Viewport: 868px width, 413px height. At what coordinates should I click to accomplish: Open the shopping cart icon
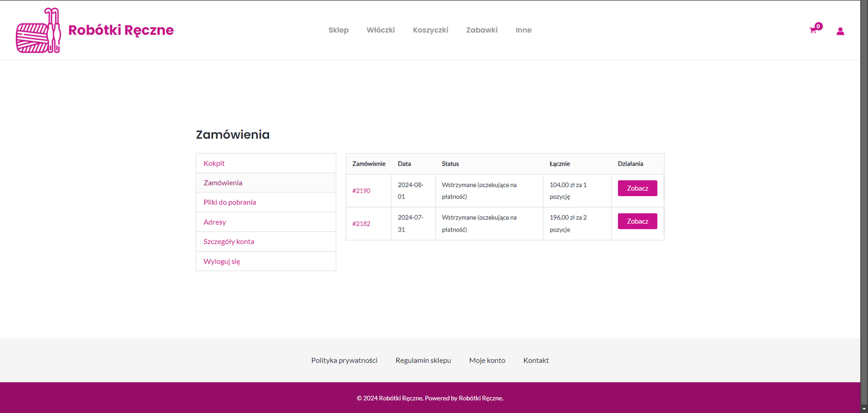point(813,30)
